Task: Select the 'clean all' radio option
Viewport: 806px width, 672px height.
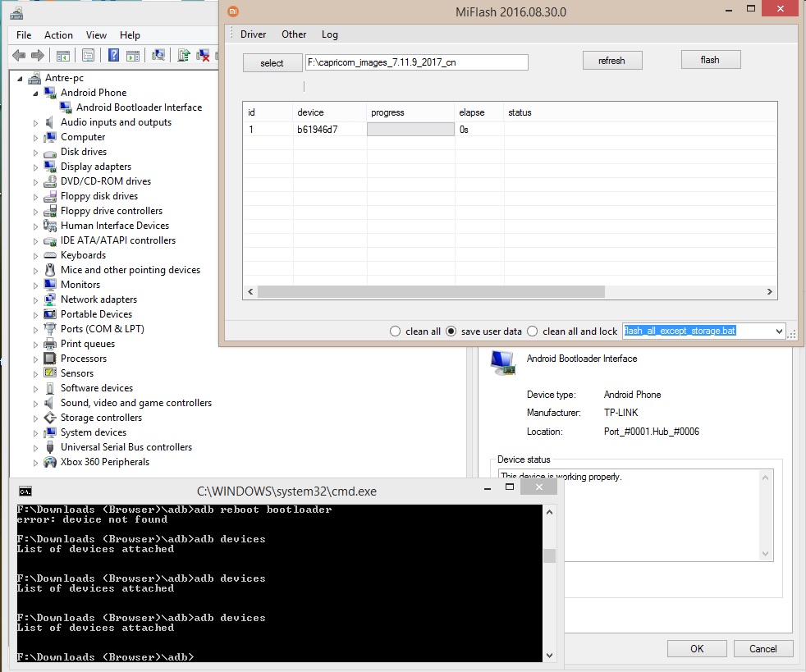Action: click(396, 331)
